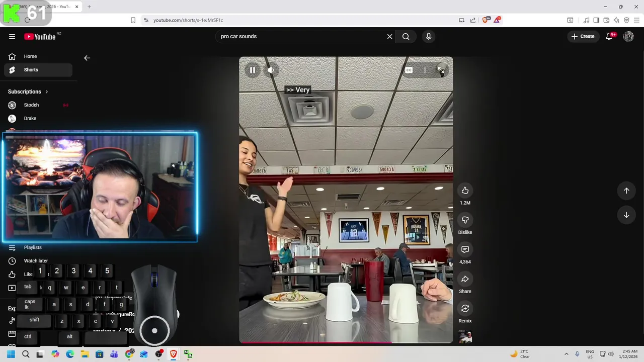The height and width of the screenshot is (362, 644).
Task: Seek on the Short's red progress bar
Action: click(x=346, y=342)
